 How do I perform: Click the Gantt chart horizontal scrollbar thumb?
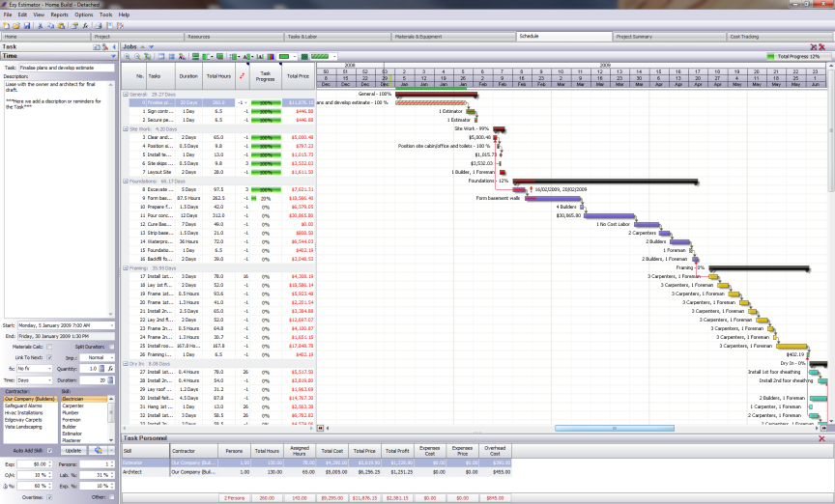[x=614, y=428]
